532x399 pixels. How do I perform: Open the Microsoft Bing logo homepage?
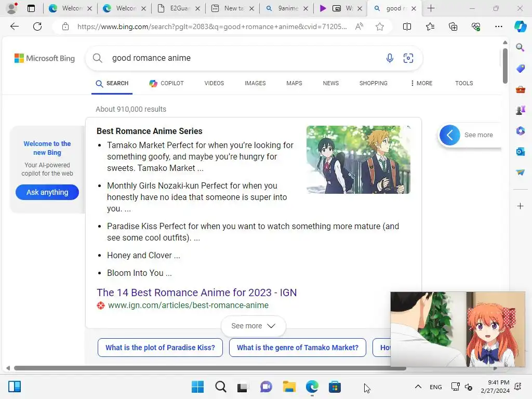(x=45, y=58)
